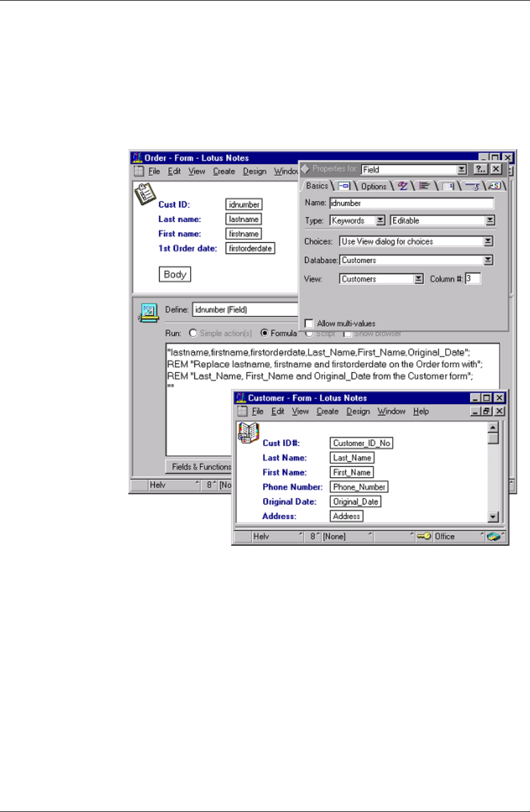Viewport: 530px width, 812px height.
Task: Click the Lotus Notes icon in Order title bar
Action: pos(137,158)
